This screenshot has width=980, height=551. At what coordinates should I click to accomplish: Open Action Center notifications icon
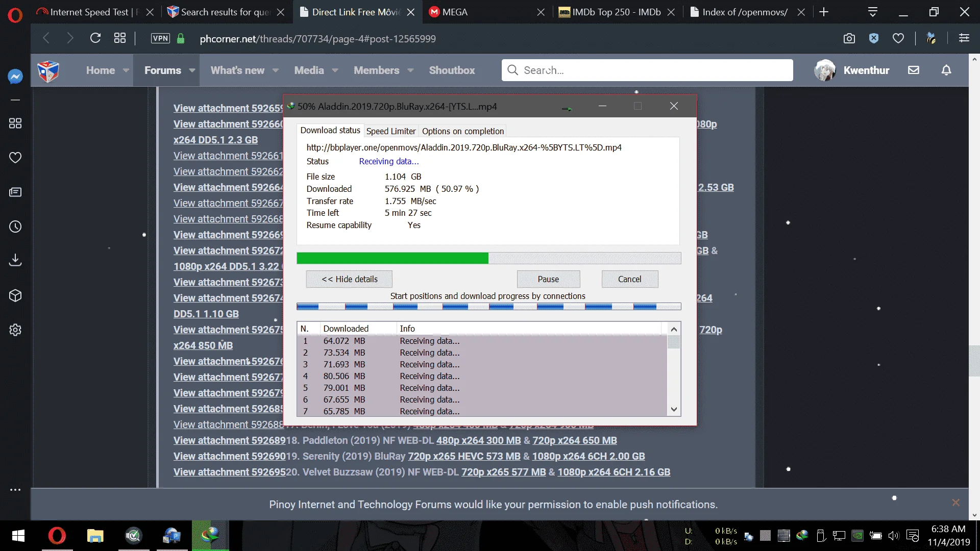coord(913,536)
